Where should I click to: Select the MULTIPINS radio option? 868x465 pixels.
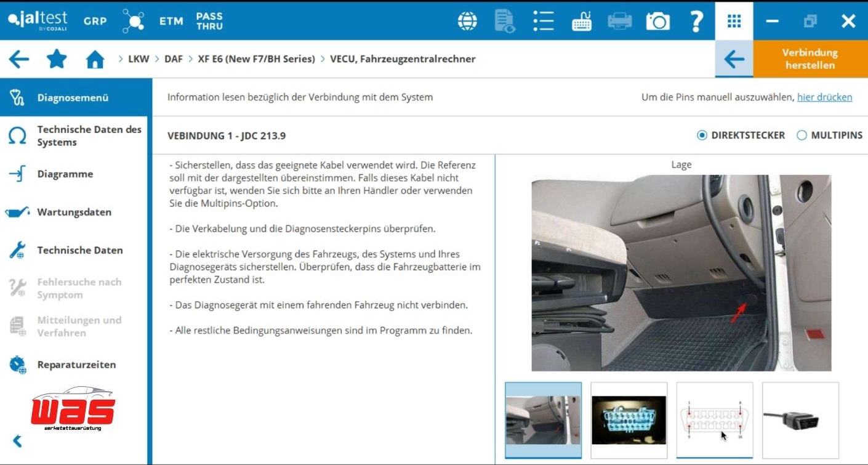802,135
